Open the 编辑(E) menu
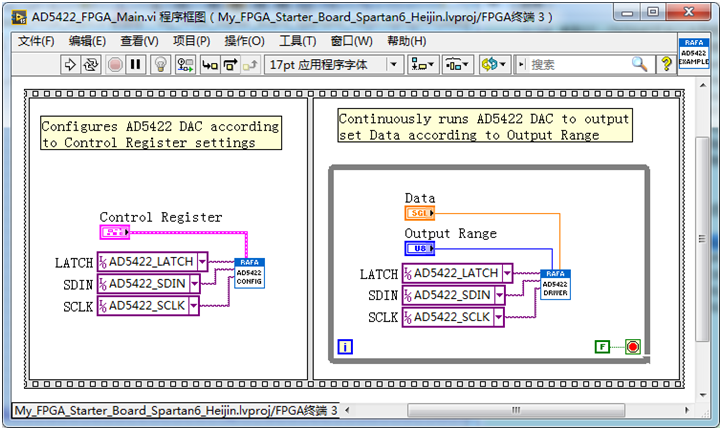This screenshot has width=722, height=430. tap(87, 41)
